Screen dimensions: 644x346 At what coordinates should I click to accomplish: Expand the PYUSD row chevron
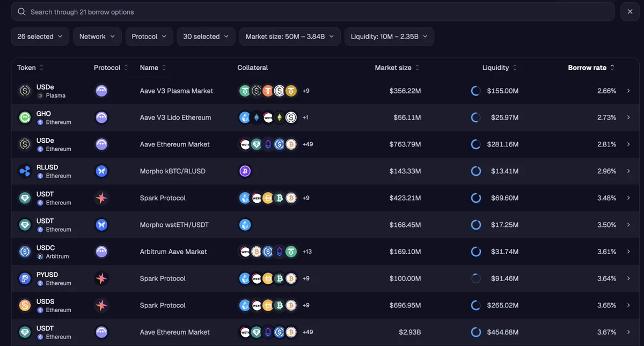(x=628, y=278)
